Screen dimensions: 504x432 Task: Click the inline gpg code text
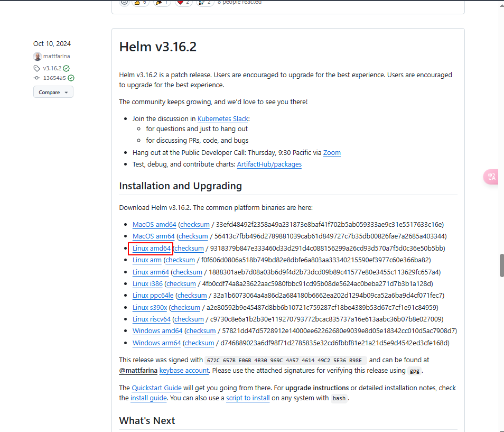point(414,371)
